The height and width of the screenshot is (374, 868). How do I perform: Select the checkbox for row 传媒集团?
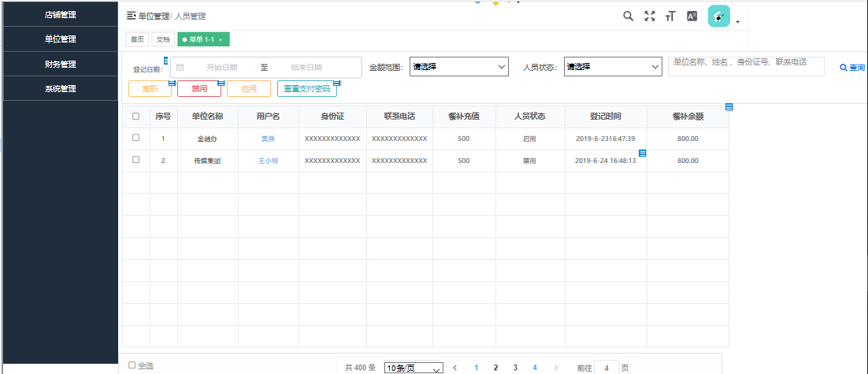click(x=136, y=159)
